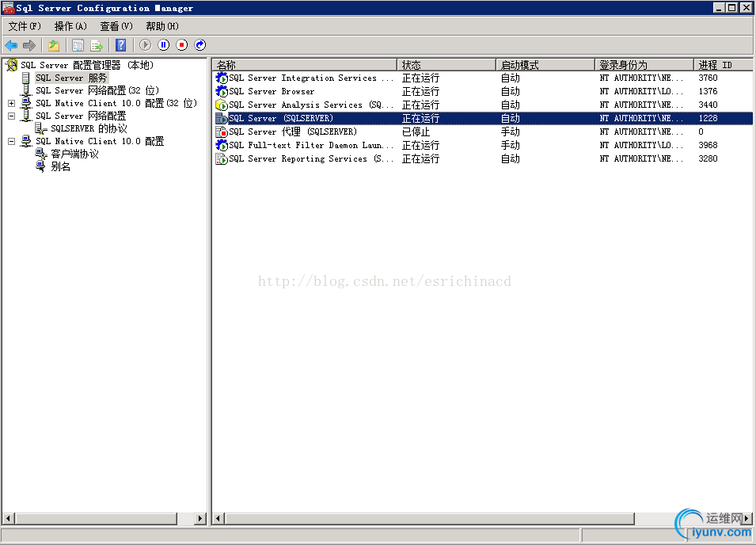Click the SQL Server 服务 tree icon

[x=26, y=78]
